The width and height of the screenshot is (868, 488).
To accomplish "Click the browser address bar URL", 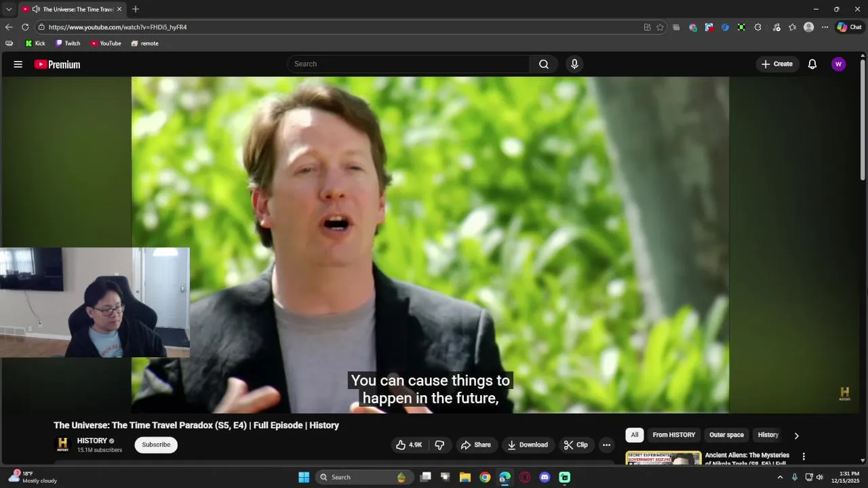I will point(117,27).
